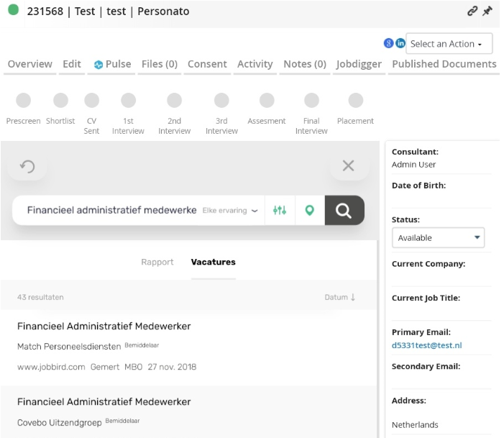Click the Financieel administratief search field
The height and width of the screenshot is (438, 504).
coord(111,210)
